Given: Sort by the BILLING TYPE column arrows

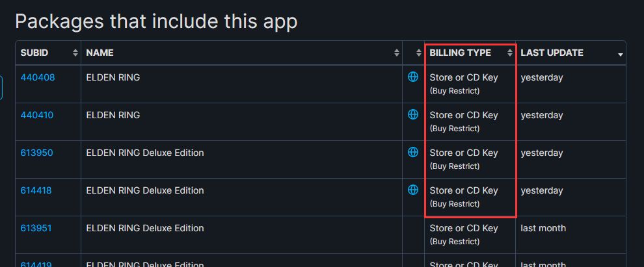Looking at the screenshot, I should click(x=510, y=53).
